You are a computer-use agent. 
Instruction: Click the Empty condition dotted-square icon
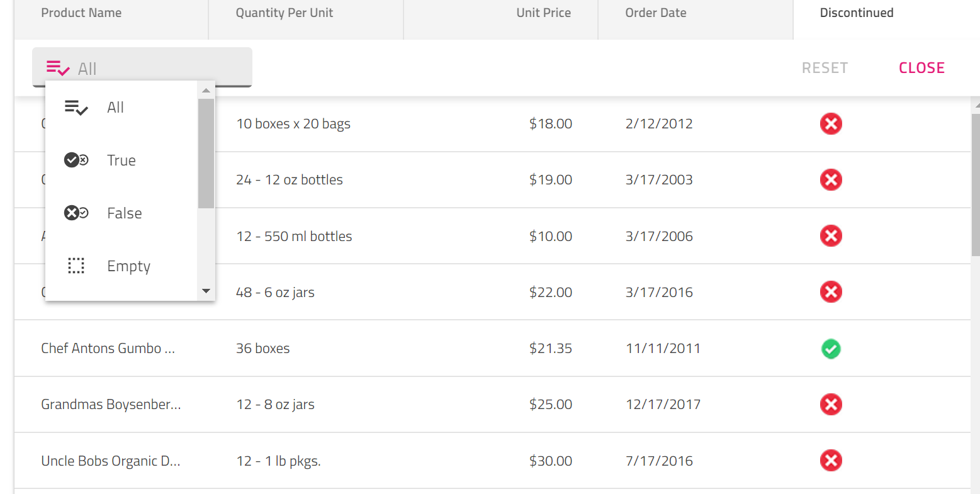(x=76, y=266)
